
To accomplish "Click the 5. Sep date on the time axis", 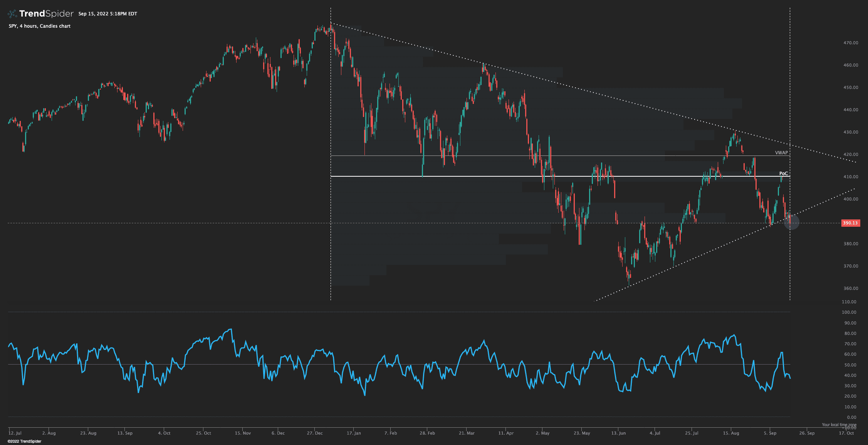I will click(x=770, y=433).
